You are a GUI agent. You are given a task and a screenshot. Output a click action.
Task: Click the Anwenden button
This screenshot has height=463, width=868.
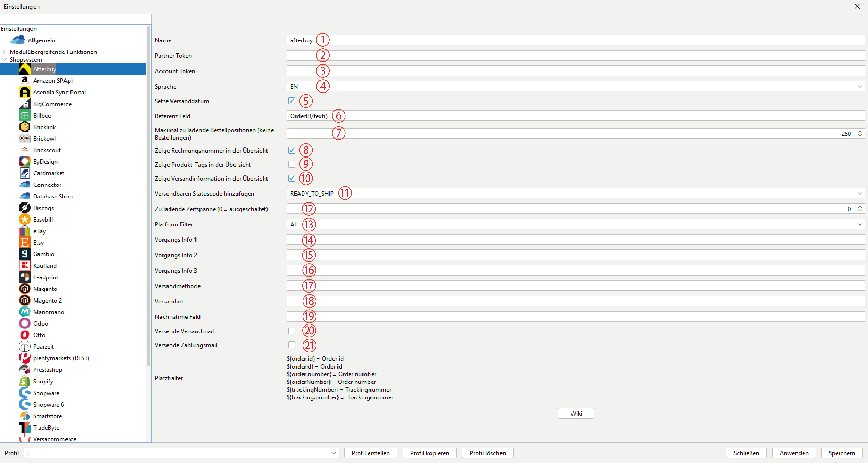[794, 453]
